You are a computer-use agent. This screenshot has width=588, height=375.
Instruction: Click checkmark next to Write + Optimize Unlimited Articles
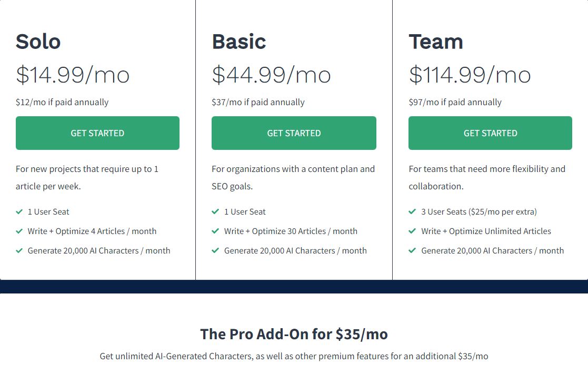[412, 231]
